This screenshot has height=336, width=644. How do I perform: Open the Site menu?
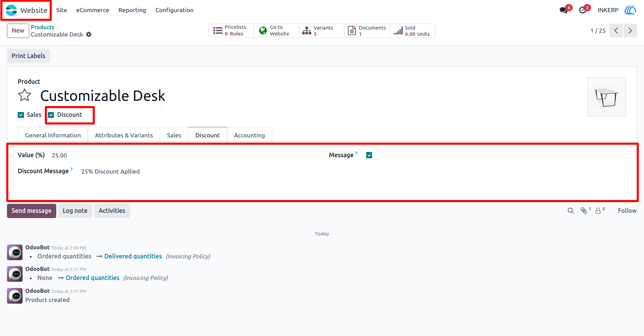pos(61,10)
